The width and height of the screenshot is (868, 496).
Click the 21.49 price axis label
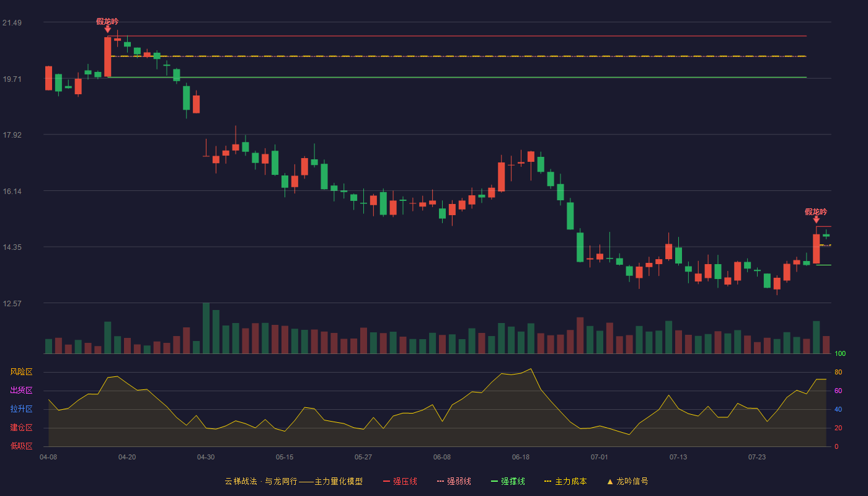[x=12, y=23]
